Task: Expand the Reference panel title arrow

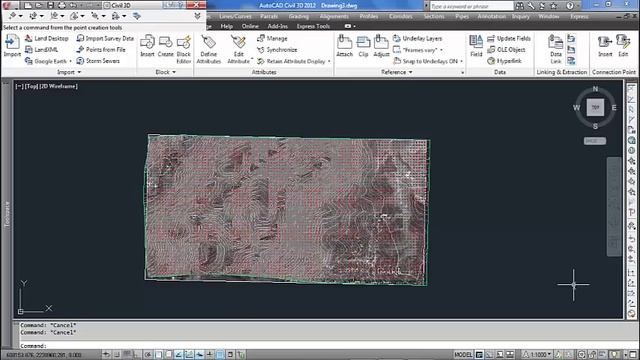Action: [411, 72]
